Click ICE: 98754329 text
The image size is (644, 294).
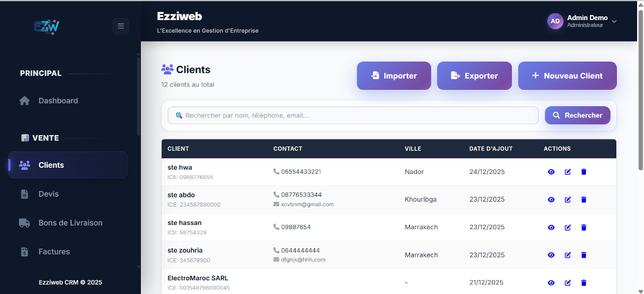[187, 232]
